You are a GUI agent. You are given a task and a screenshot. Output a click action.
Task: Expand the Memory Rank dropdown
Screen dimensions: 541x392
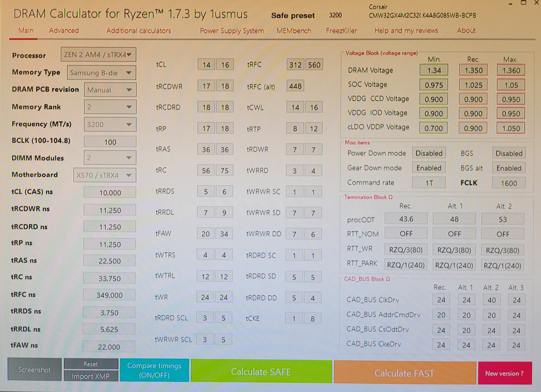(110, 107)
